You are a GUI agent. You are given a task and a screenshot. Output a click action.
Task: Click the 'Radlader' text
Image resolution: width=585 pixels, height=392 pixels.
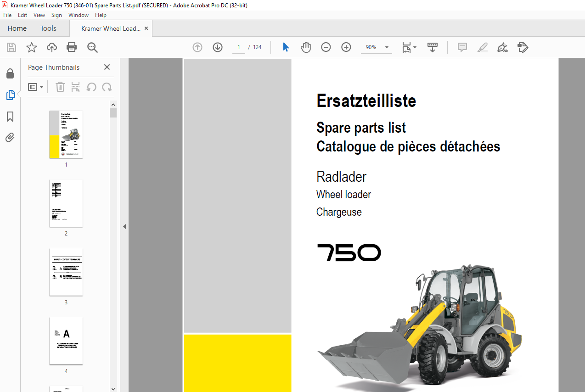click(x=341, y=177)
